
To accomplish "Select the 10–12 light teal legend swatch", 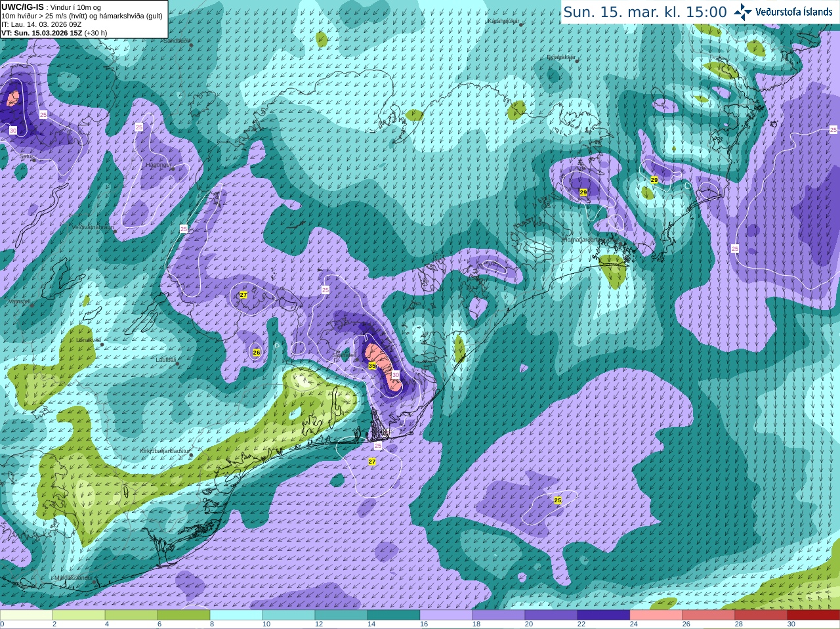I will pos(289,615).
